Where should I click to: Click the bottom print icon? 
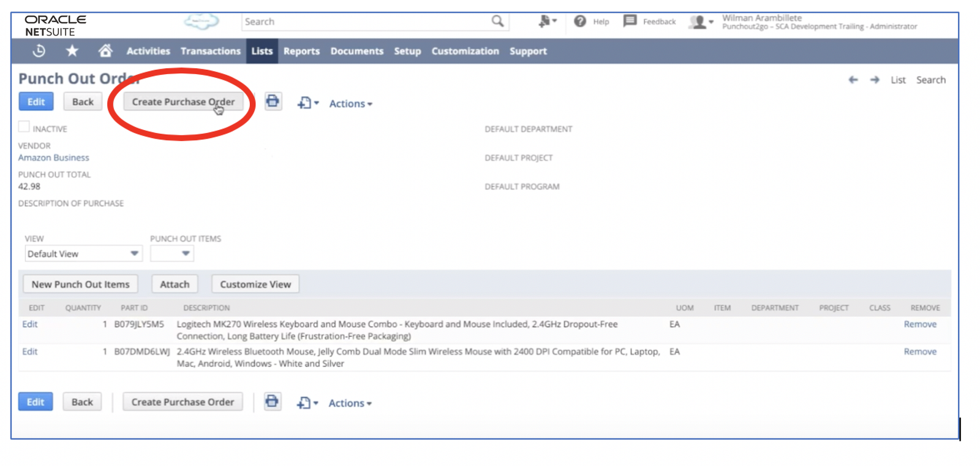tap(273, 402)
